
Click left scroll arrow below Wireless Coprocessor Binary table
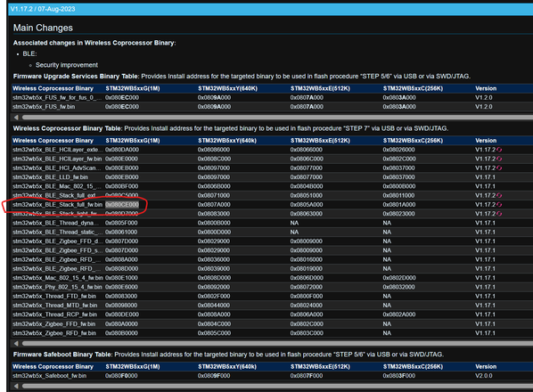click(x=16, y=343)
